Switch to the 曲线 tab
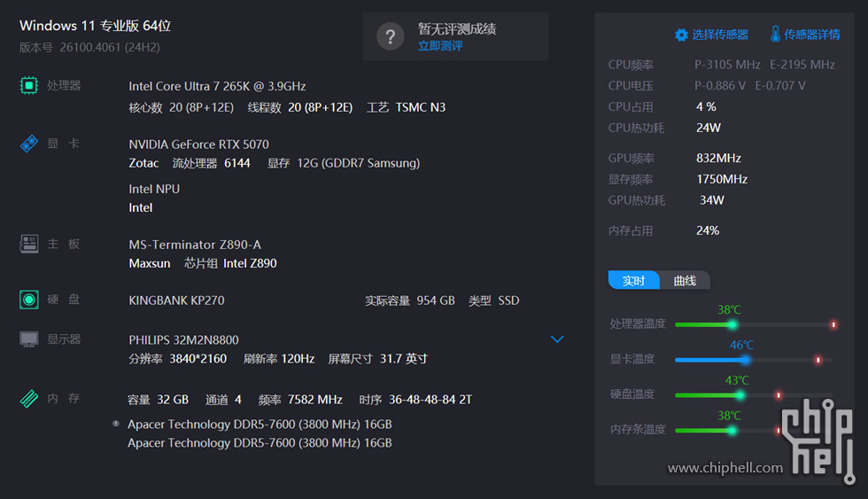 point(685,280)
